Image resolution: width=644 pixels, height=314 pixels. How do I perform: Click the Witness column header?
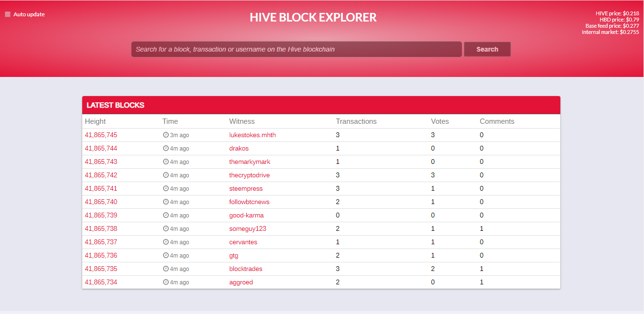tap(242, 121)
